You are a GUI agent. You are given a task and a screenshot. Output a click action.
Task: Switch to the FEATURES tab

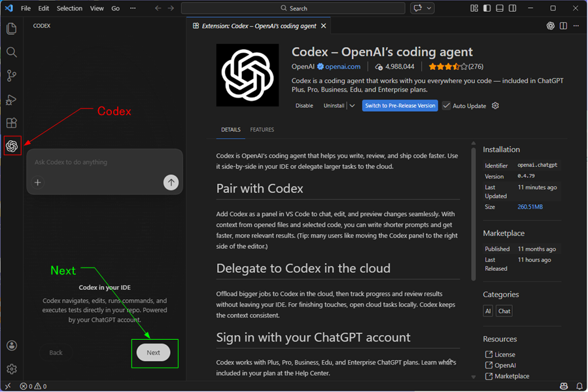[262, 130]
